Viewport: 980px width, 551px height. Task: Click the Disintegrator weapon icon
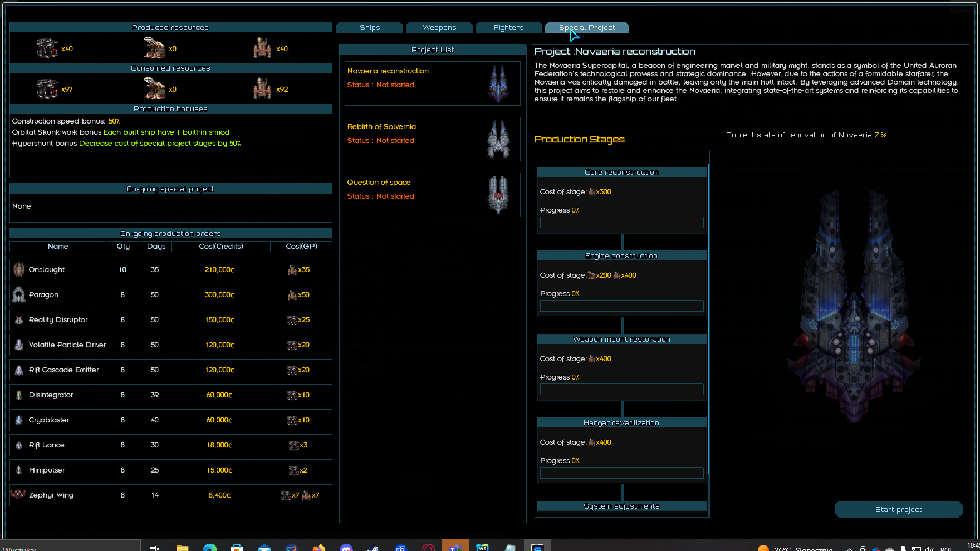click(x=19, y=395)
